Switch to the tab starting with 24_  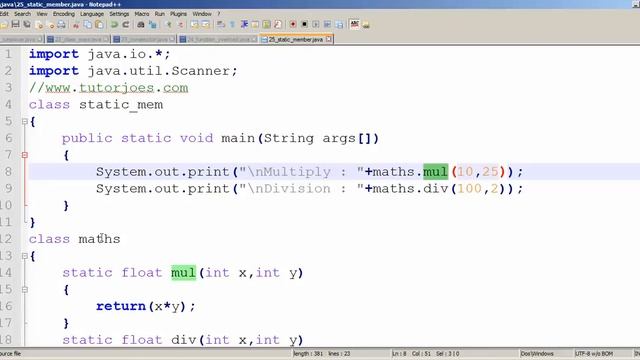pos(218,39)
